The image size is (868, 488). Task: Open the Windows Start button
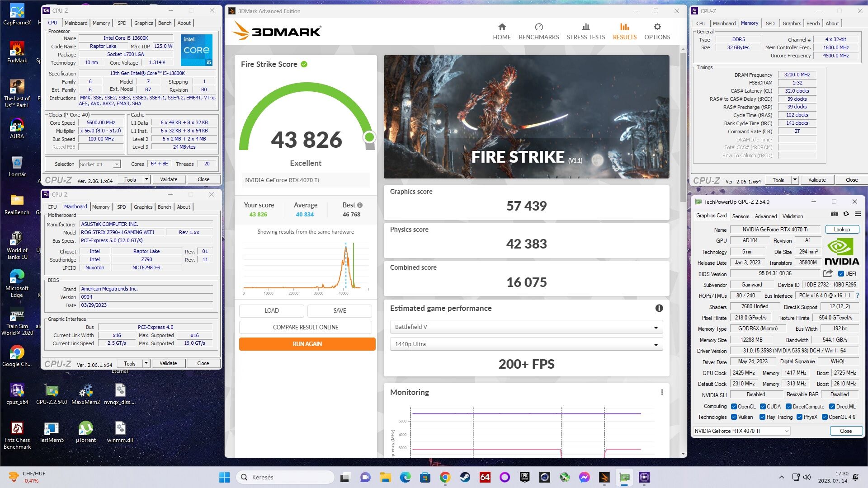[224, 477]
